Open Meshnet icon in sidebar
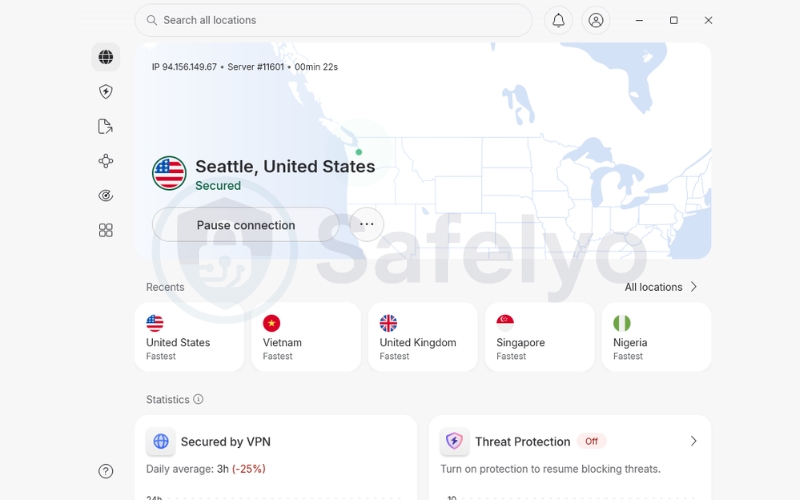This screenshot has width=800, height=500. click(x=106, y=161)
